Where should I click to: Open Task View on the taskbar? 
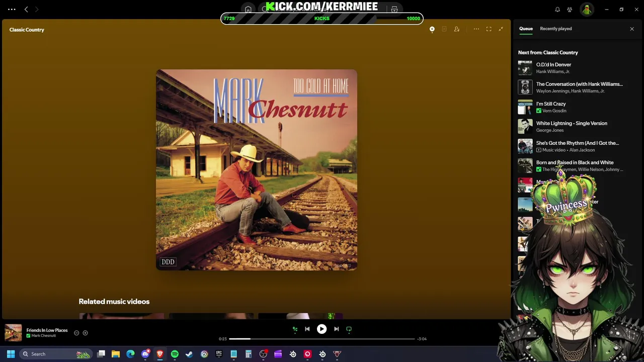101,354
